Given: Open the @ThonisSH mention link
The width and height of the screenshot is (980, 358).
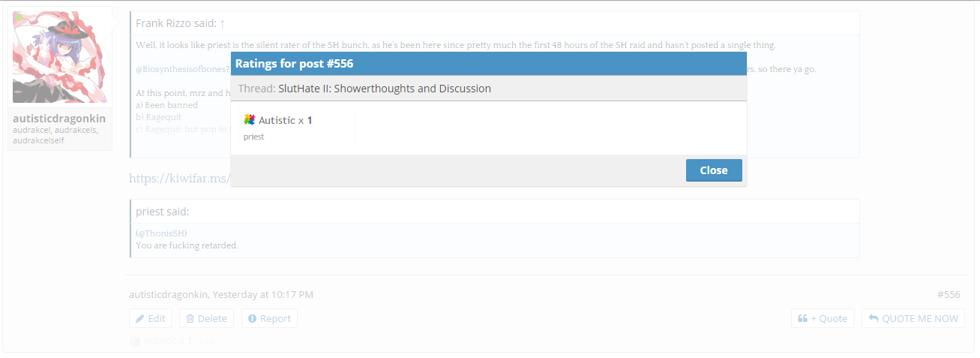Looking at the screenshot, I should (161, 233).
